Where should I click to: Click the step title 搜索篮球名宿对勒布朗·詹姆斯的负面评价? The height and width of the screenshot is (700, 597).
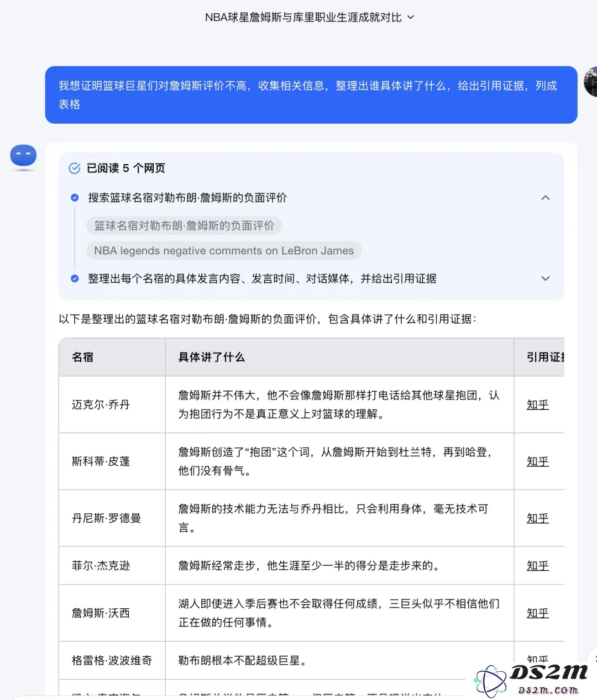tap(187, 197)
